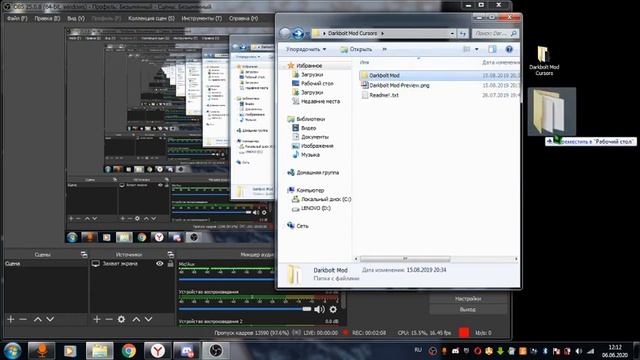Expand the toolbar overflow chevron in Explorer
This screenshot has width=640, height=360.
384,49
